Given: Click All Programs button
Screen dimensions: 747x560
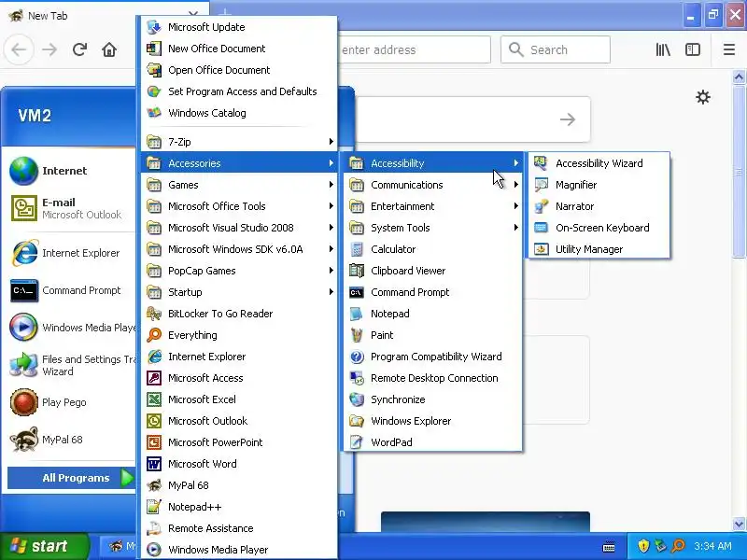Looking at the screenshot, I should tap(72, 478).
